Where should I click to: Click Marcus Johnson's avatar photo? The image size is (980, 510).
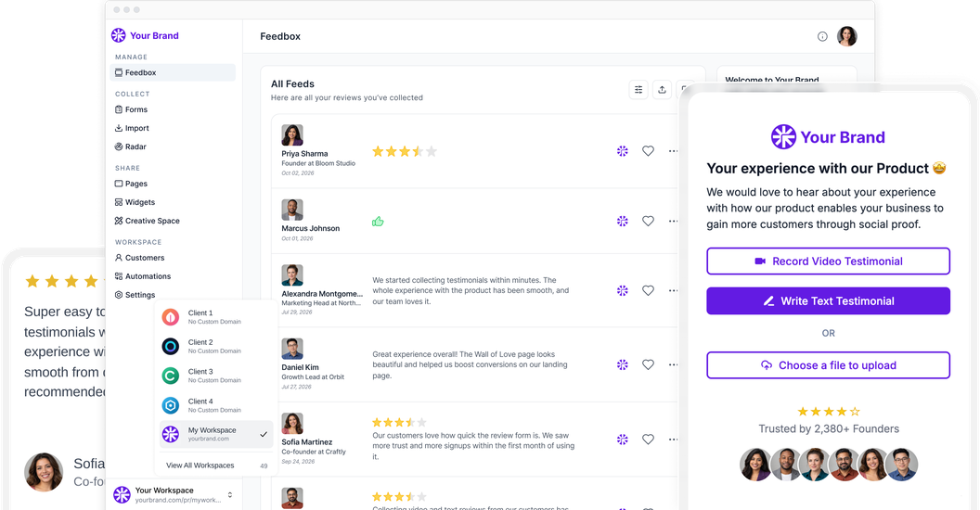pyautogui.click(x=292, y=210)
